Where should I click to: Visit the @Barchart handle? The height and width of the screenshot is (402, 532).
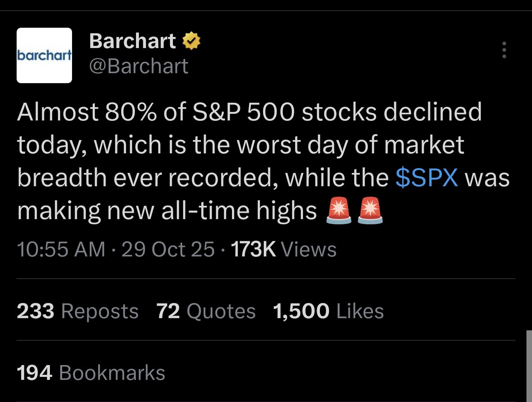click(x=139, y=67)
